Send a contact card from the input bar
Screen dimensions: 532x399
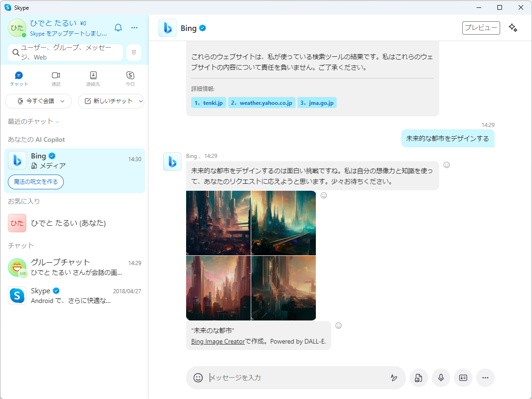pyautogui.click(x=463, y=378)
